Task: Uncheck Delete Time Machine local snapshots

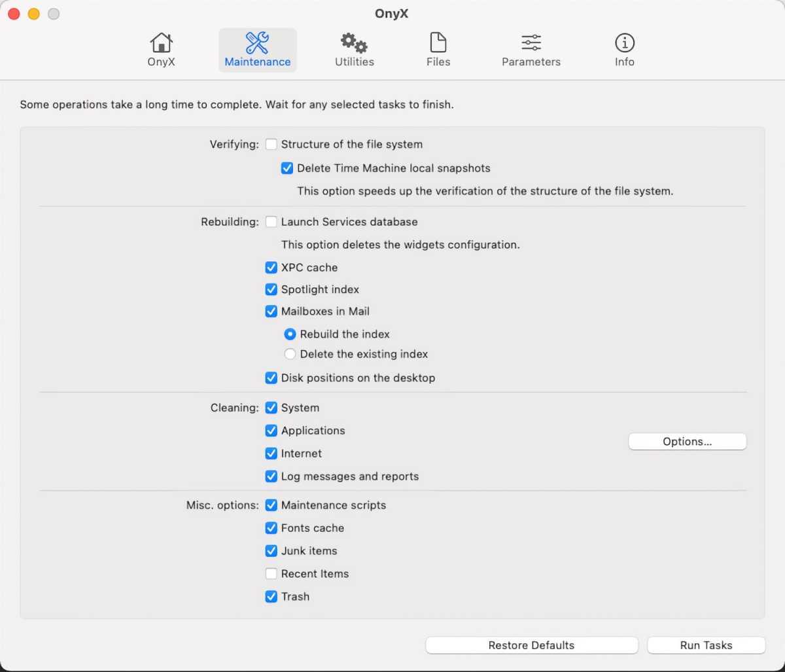Action: click(x=287, y=168)
